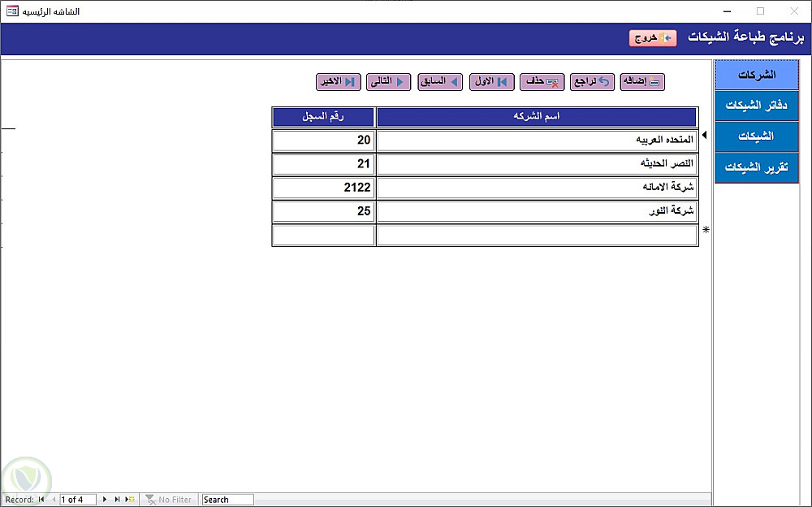Click the current record selector arrow
This screenshot has height=507, width=812.
tap(704, 135)
